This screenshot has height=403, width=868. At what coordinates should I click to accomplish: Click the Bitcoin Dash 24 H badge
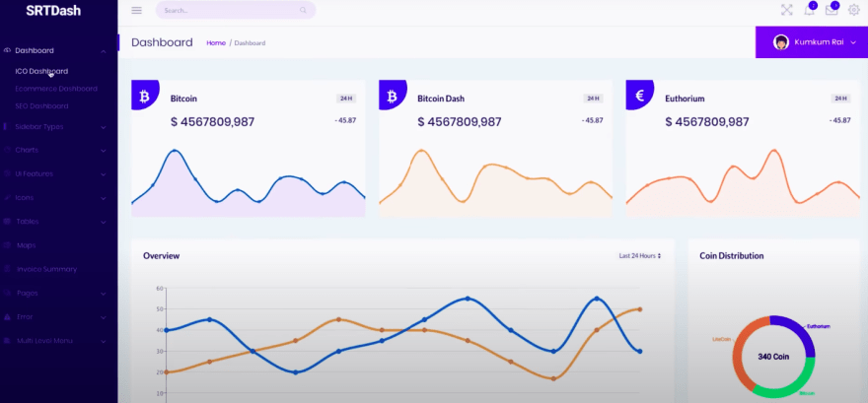click(593, 99)
